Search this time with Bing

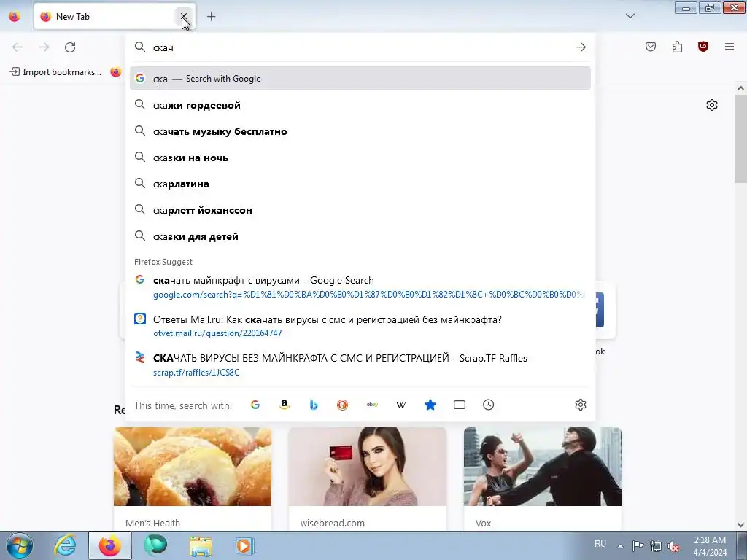(314, 405)
